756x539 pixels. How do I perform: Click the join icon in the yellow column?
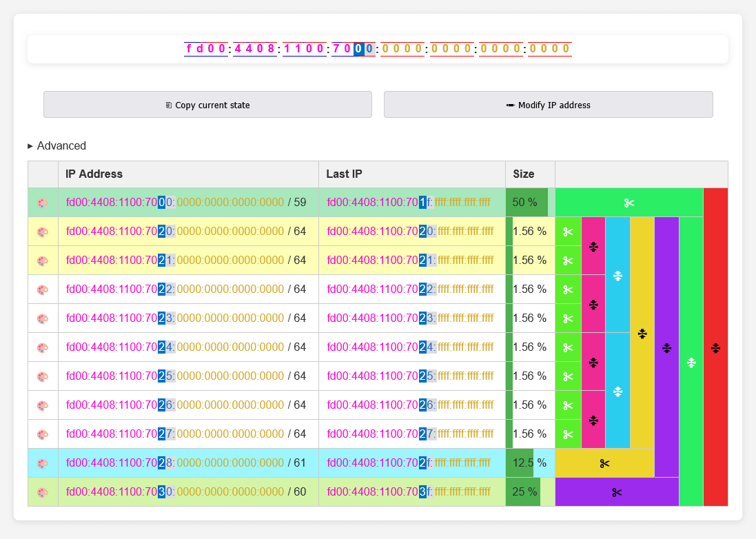click(x=642, y=334)
